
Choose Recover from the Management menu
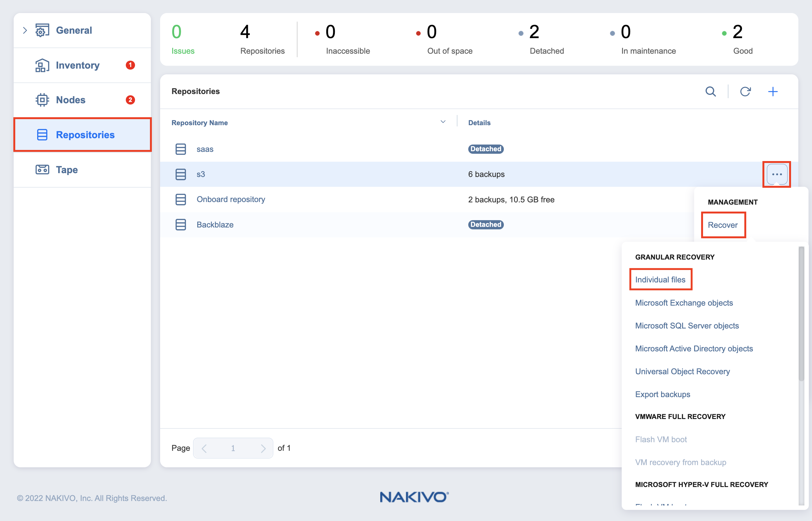(x=723, y=225)
